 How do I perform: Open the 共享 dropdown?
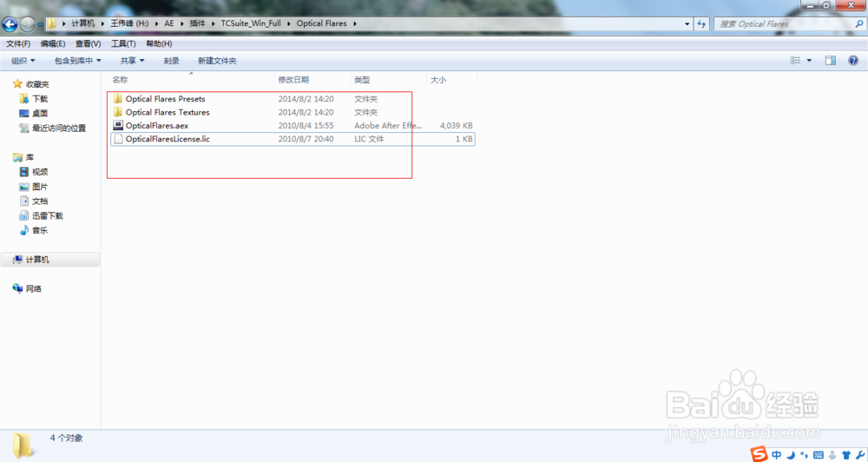[x=132, y=61]
